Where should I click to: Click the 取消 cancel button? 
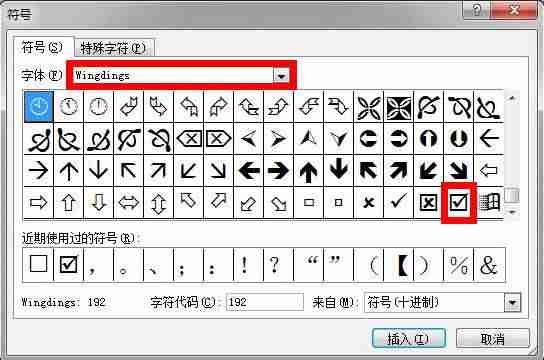tap(493, 338)
